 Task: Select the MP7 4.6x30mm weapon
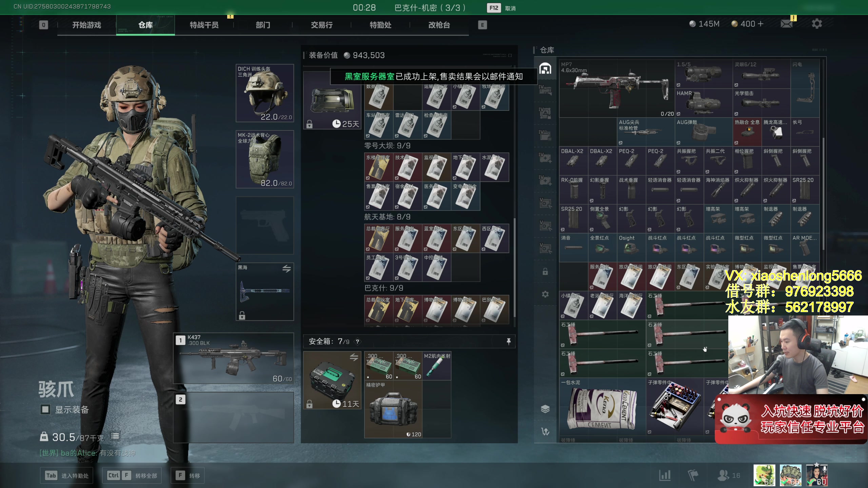pos(617,89)
